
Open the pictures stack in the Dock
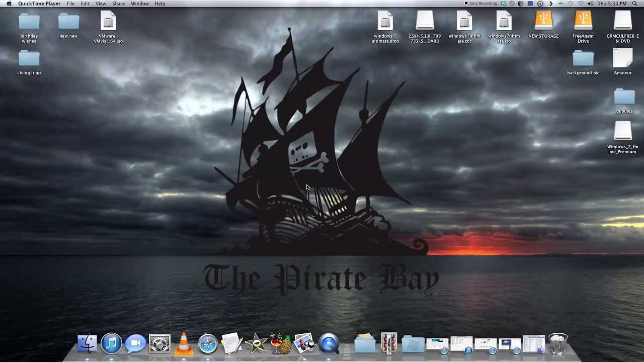click(389, 343)
